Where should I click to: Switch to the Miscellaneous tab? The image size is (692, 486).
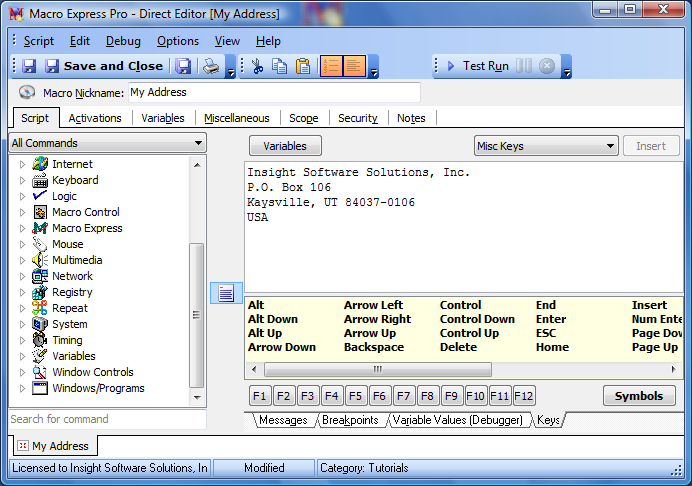(237, 118)
